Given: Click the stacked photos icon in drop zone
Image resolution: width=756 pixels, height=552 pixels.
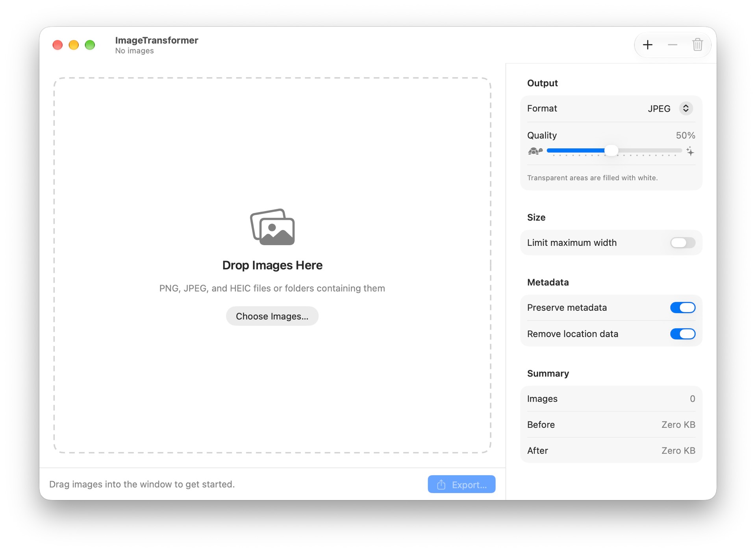Looking at the screenshot, I should (272, 227).
